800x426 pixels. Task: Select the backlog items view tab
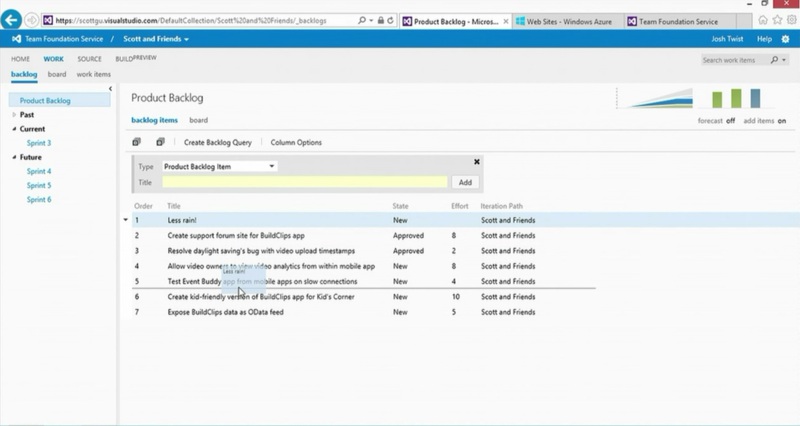pos(155,120)
